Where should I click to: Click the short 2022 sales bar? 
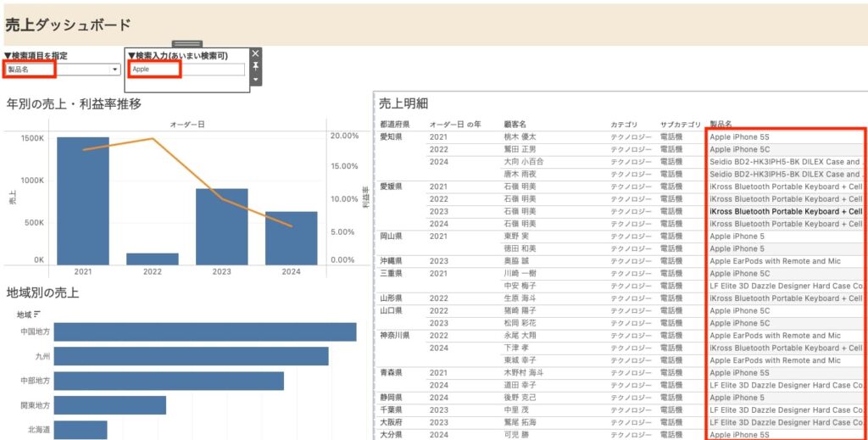[x=152, y=259]
